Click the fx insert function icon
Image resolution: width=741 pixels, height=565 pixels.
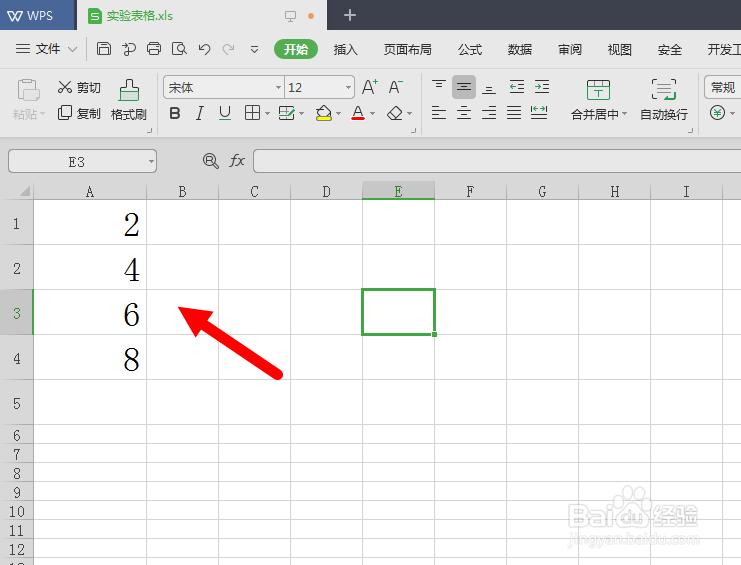237,161
